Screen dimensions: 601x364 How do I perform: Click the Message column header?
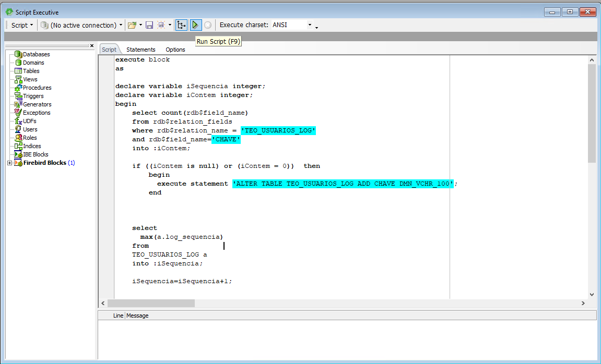(137, 316)
